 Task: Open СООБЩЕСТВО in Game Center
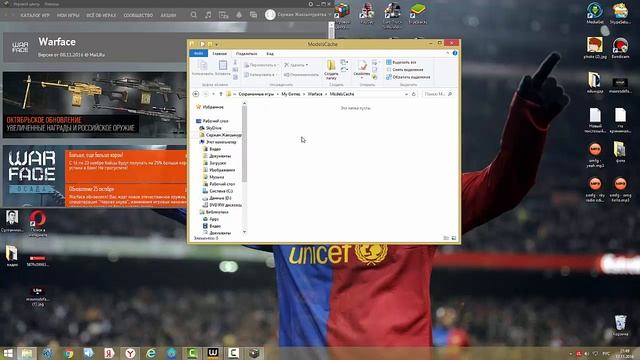tap(138, 15)
